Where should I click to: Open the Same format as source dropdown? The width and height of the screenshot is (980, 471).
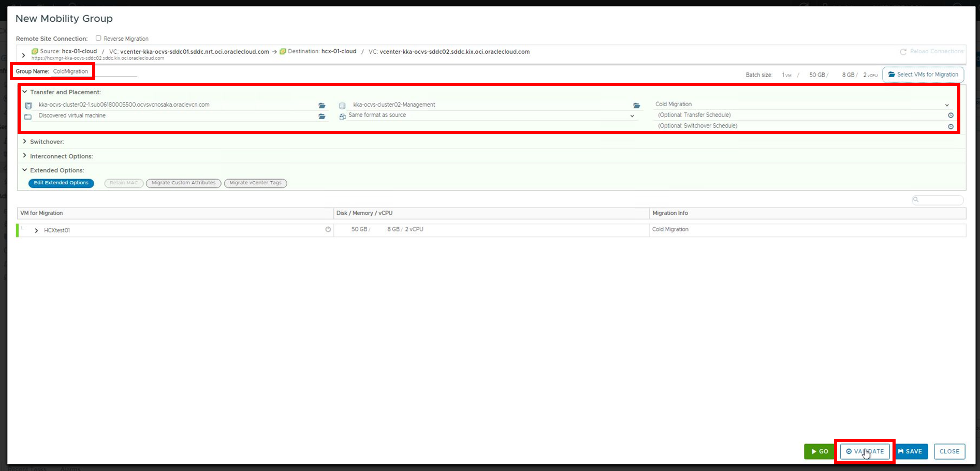click(x=632, y=116)
